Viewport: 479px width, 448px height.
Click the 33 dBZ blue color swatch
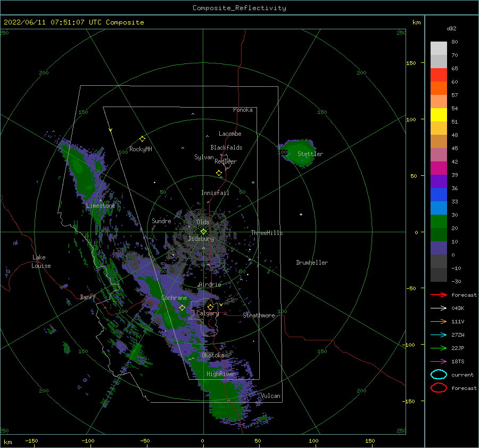point(439,208)
